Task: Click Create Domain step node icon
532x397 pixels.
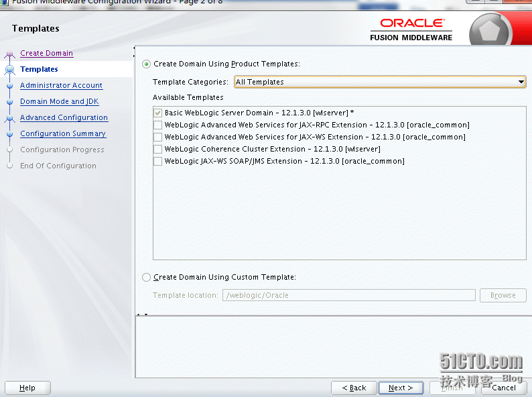Action: click(10, 54)
